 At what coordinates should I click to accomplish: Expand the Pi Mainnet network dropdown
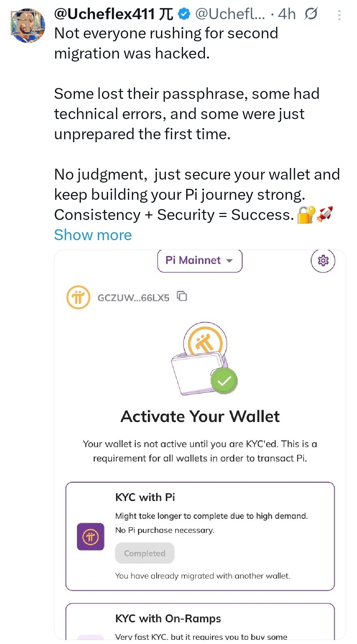click(200, 261)
